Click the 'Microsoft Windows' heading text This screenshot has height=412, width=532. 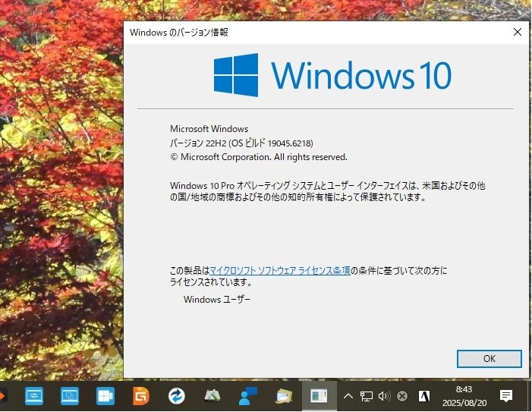pyautogui.click(x=209, y=129)
